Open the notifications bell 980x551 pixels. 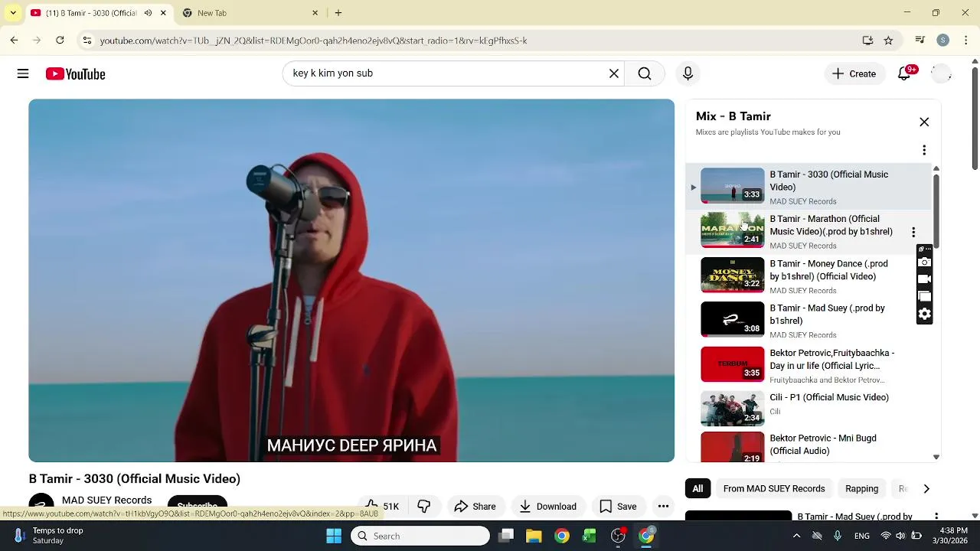905,73
